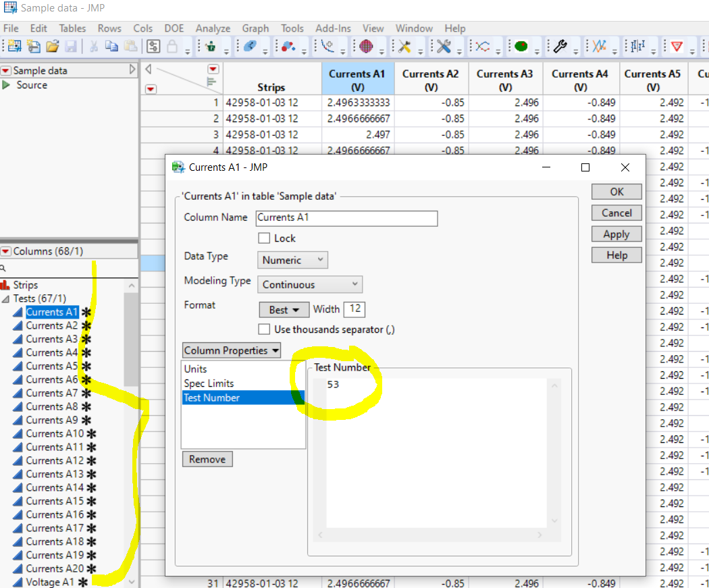Open the Analyze menu

coord(213,28)
